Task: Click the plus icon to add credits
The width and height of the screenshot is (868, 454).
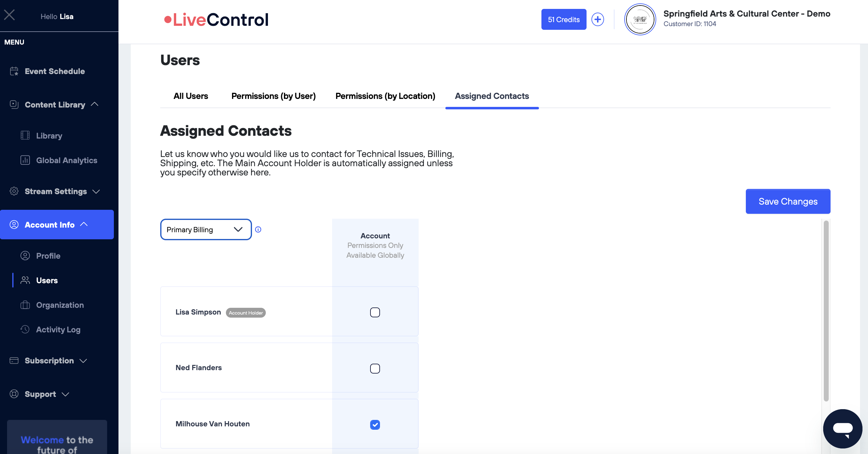Action: [x=597, y=20]
